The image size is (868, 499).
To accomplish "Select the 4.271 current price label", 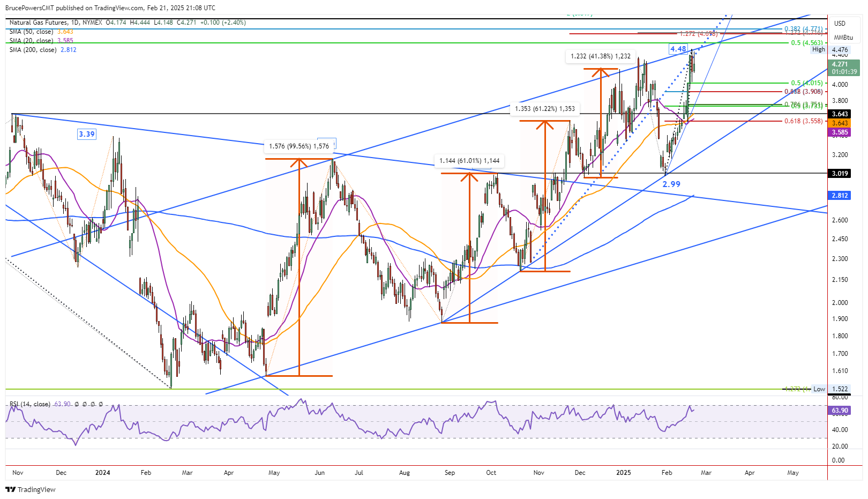I will [x=844, y=68].
